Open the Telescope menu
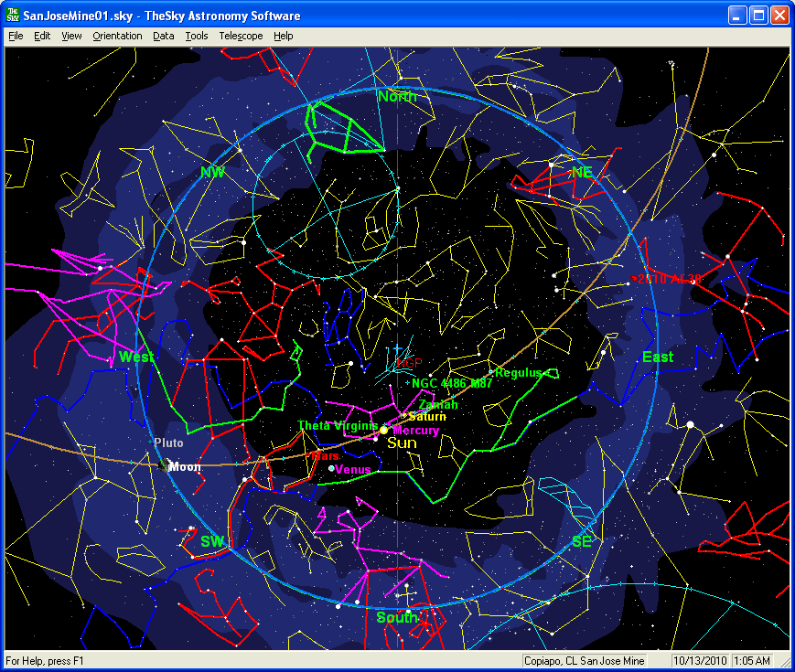The image size is (795, 672). (x=241, y=36)
